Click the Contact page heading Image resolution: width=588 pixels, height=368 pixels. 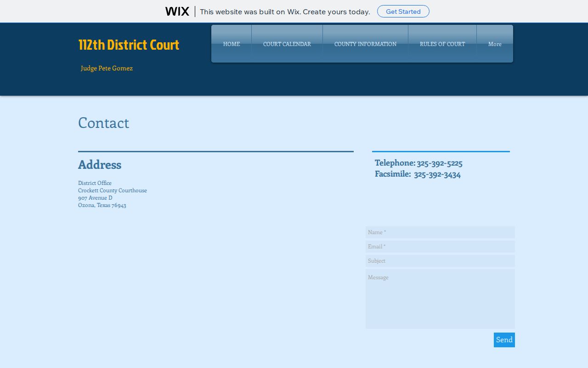coord(104,123)
